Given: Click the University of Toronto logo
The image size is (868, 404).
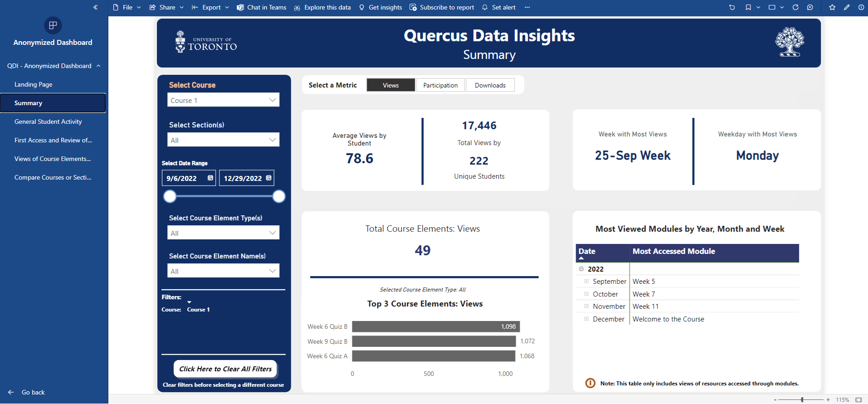Looking at the screenshot, I should (206, 42).
